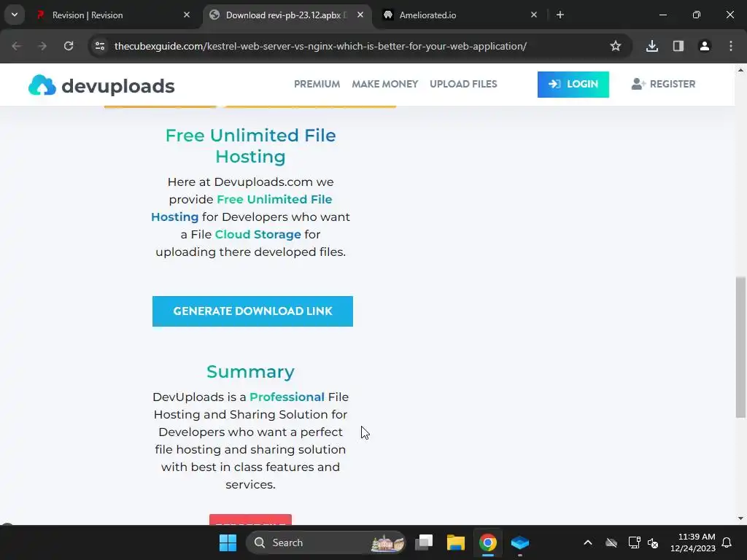This screenshot has width=747, height=560.
Task: Click the scrollbar up arrow
Action: pyautogui.click(x=740, y=70)
